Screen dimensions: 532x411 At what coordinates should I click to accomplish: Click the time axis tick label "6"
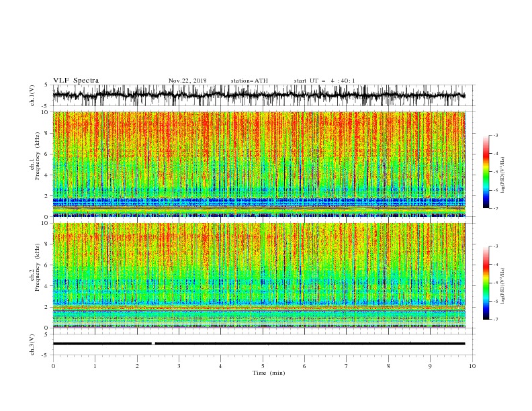coord(304,366)
